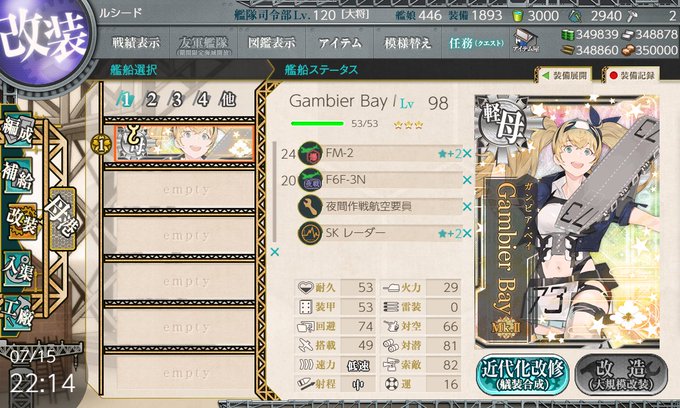Open the 編成 fleet composition sidebar icon
Screen dimensions: 680x408
tap(18, 129)
